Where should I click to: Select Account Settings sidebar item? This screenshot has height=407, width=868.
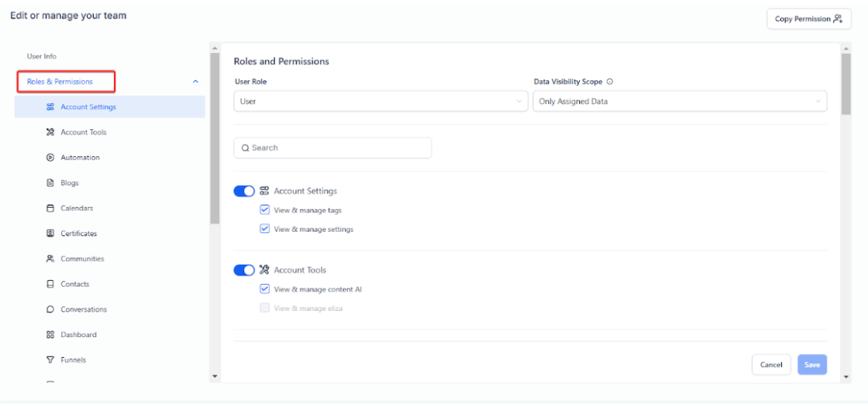(x=109, y=107)
